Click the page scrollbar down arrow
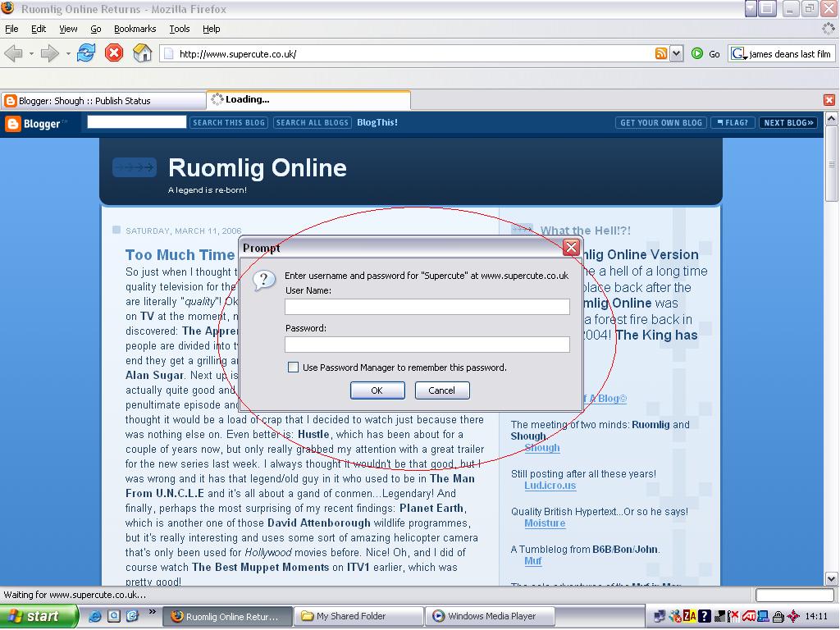The width and height of the screenshot is (840, 630). coord(832,579)
